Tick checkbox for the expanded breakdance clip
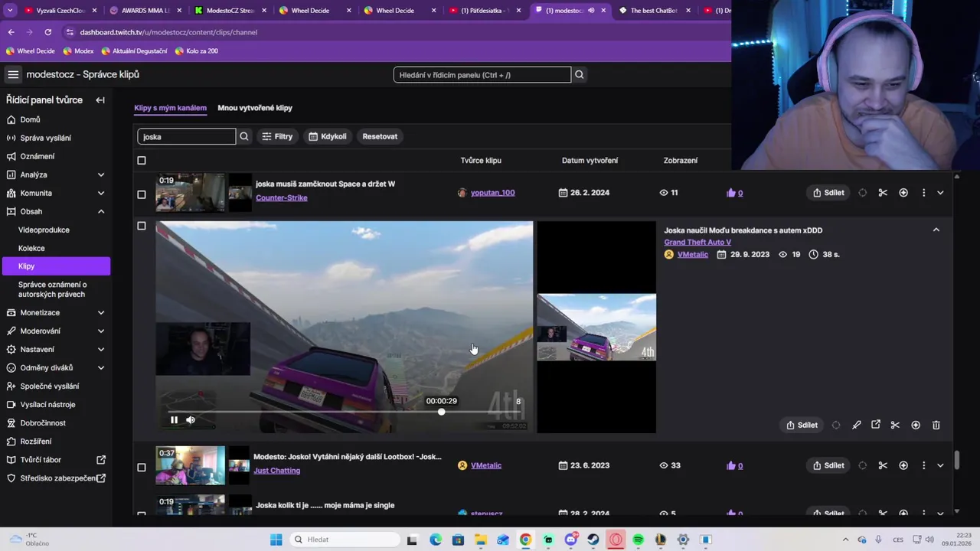Screen dimensions: 980x551 pyautogui.click(x=141, y=226)
